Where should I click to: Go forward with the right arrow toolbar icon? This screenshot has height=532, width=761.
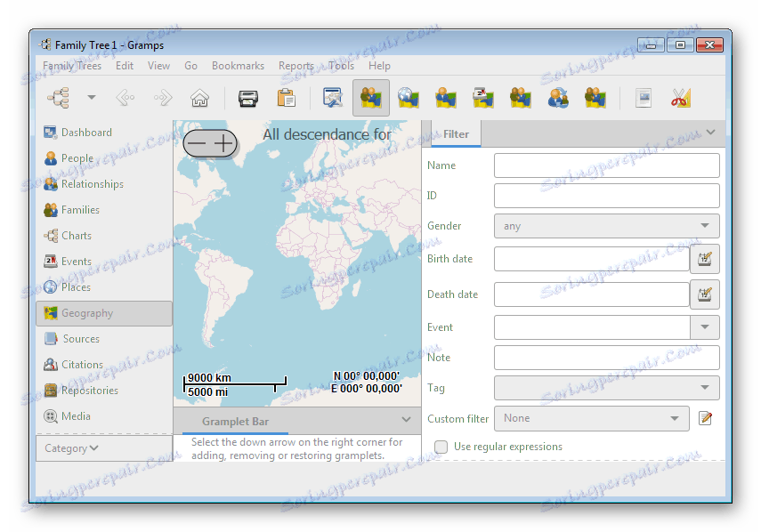(163, 98)
